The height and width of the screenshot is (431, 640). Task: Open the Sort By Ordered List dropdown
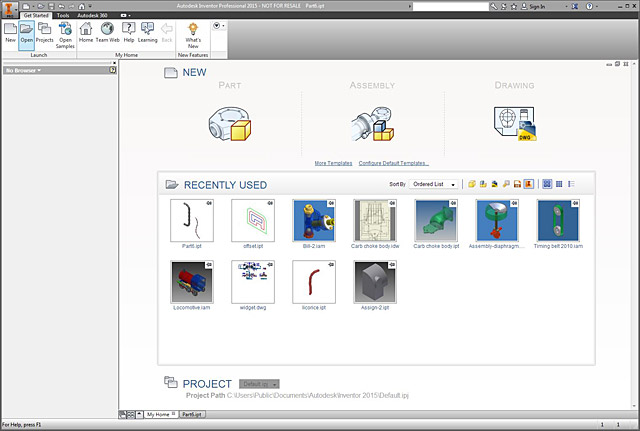coord(434,184)
